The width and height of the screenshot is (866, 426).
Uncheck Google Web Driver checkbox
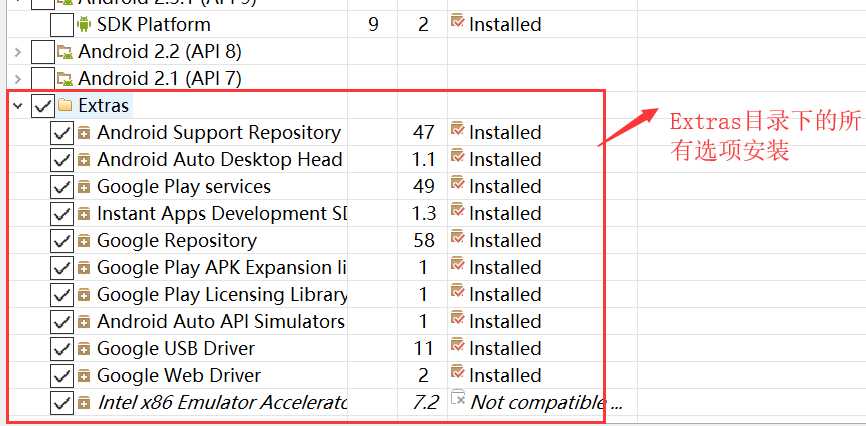point(61,376)
